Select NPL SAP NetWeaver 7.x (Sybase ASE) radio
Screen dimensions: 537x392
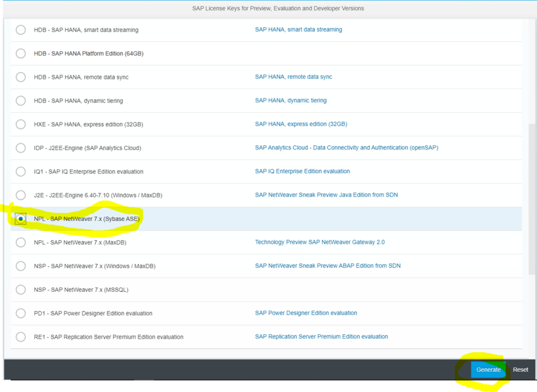20,219
